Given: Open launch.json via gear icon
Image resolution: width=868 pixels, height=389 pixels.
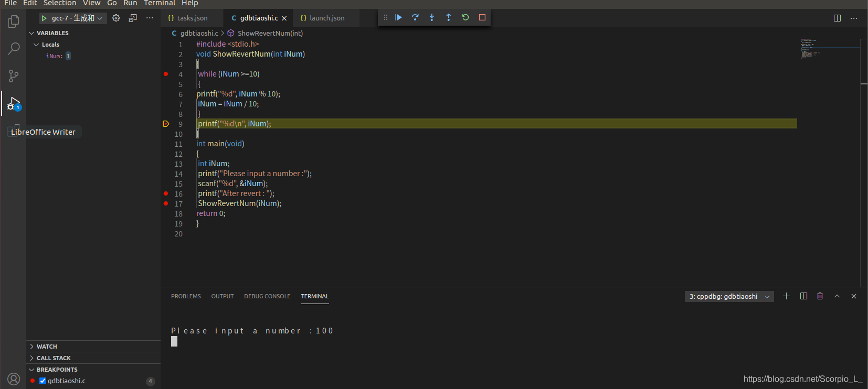Looking at the screenshot, I should 116,18.
